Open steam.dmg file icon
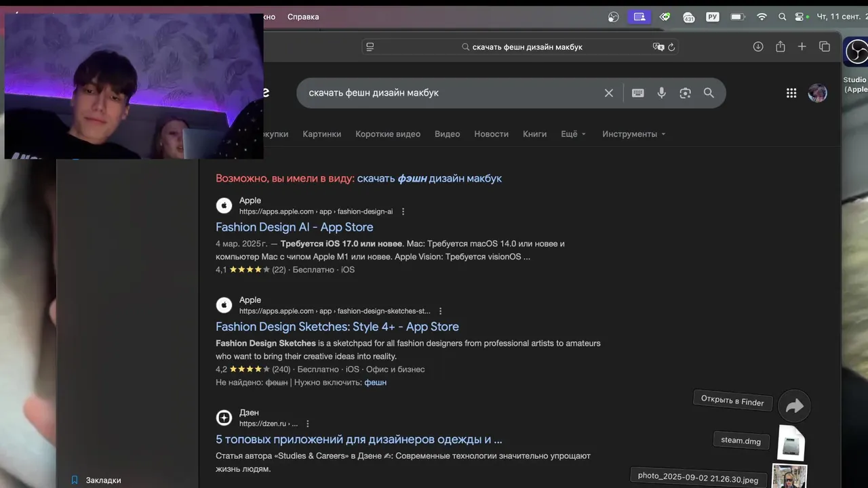The height and width of the screenshot is (488, 868). pos(791,443)
